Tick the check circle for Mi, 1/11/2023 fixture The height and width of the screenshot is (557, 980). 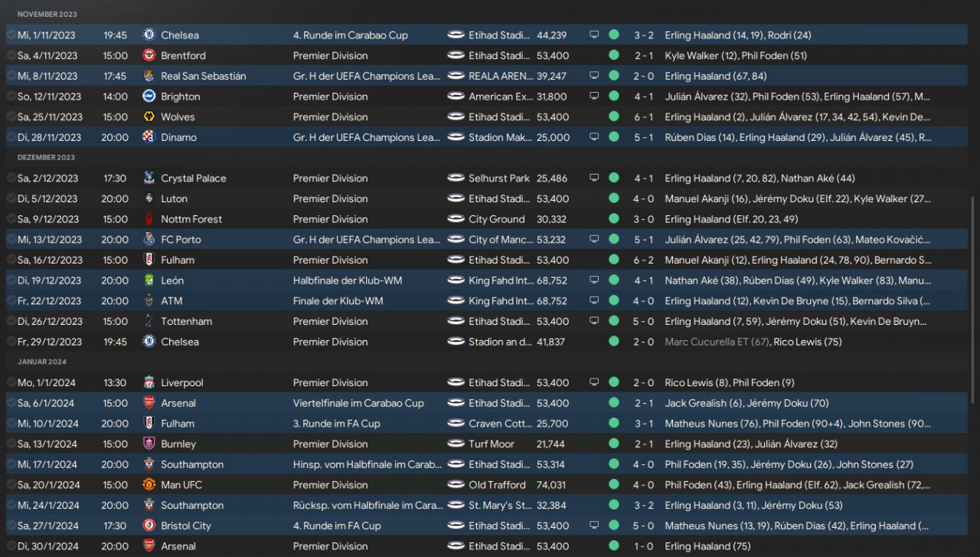click(x=11, y=35)
